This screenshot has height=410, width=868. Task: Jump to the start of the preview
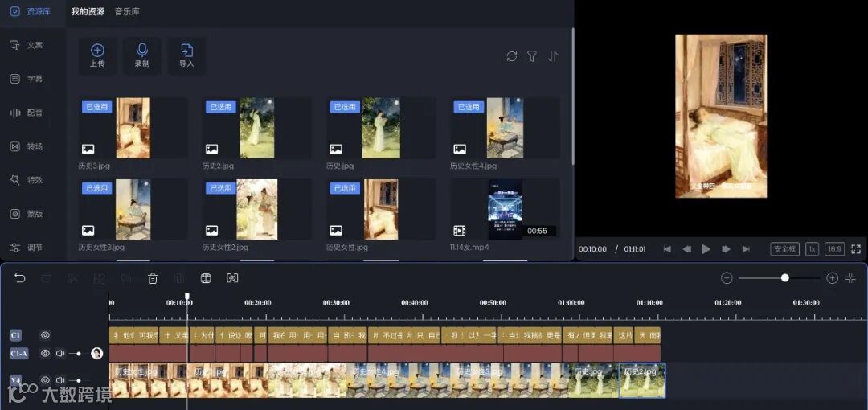tap(667, 249)
